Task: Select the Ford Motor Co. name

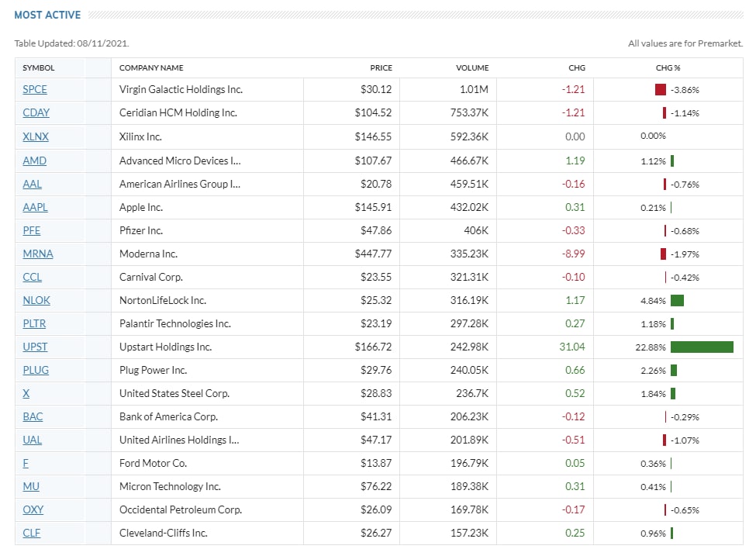Action: click(154, 464)
